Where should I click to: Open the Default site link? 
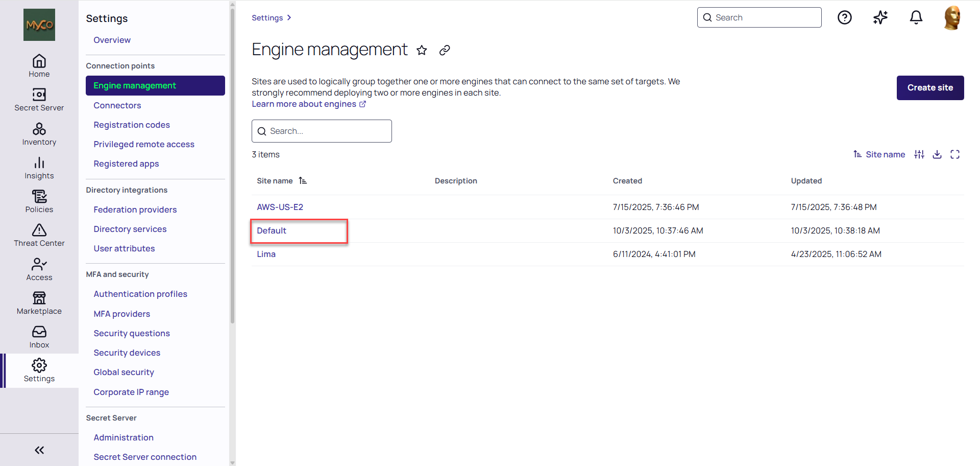[272, 231]
